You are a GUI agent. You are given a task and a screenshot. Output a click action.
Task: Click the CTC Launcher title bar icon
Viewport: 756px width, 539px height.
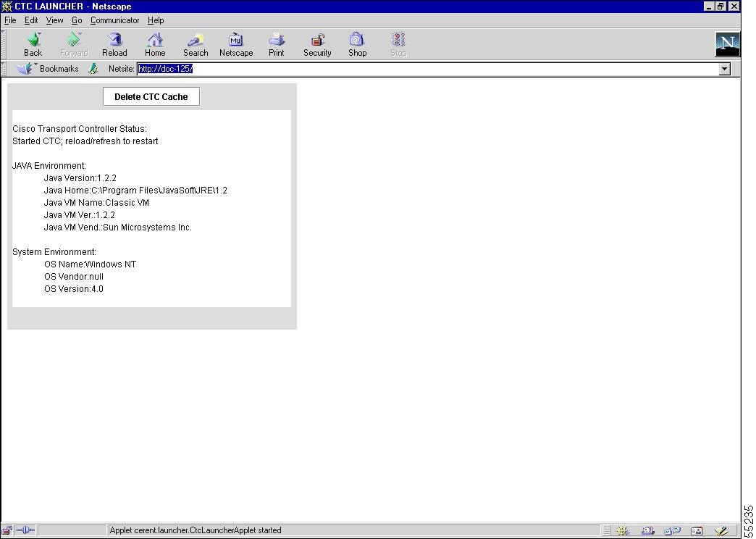pyautogui.click(x=7, y=7)
